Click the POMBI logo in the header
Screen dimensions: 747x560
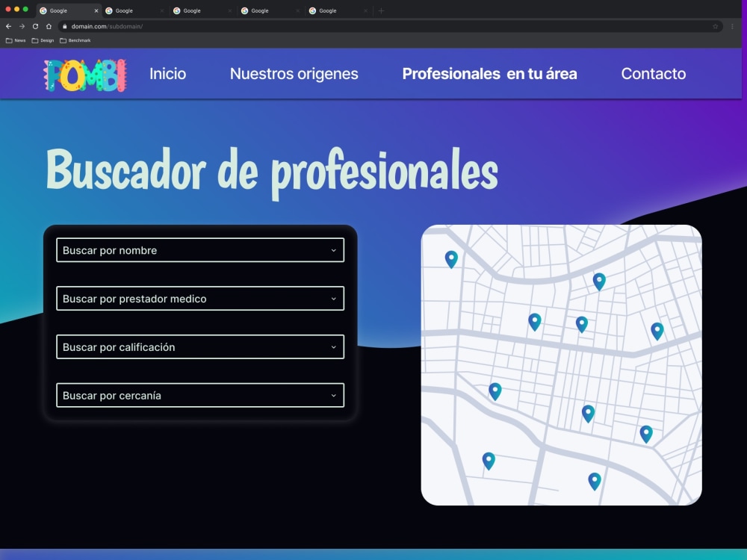(85, 75)
